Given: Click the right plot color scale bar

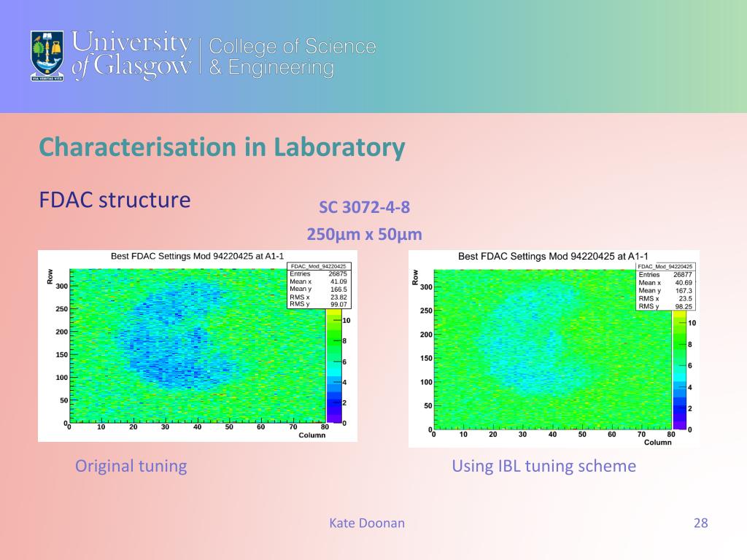Looking at the screenshot, I should pos(679,370).
